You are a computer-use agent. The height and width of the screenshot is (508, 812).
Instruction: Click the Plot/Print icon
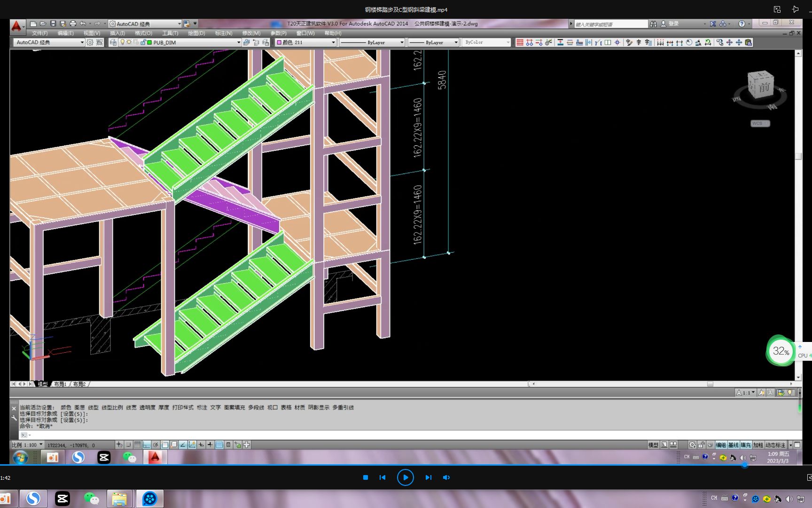click(73, 24)
